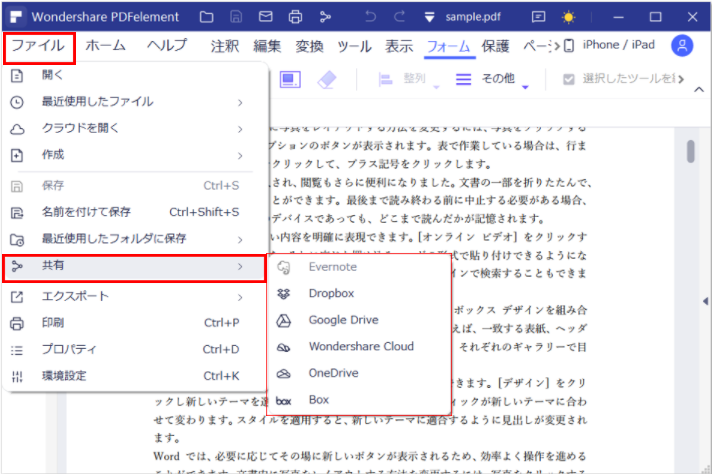Click the email envelope icon in title bar
The image size is (712, 474).
266,17
